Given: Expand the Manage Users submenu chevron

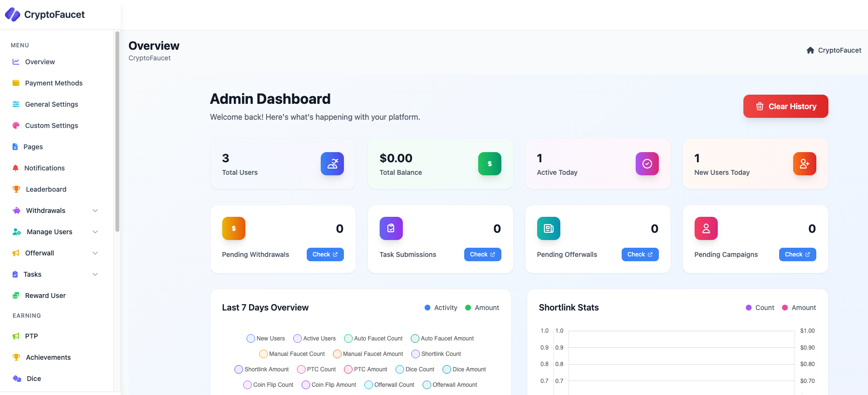Looking at the screenshot, I should click(95, 232).
